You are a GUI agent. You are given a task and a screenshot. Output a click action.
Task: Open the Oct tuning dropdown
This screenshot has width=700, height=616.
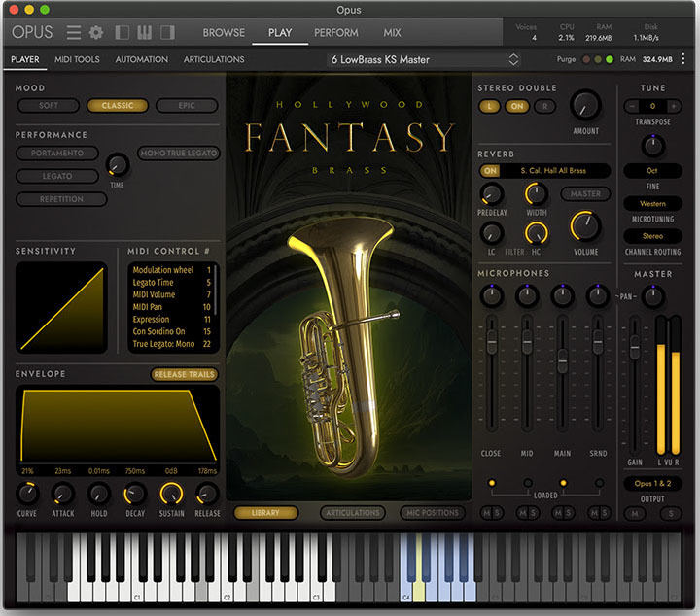652,171
